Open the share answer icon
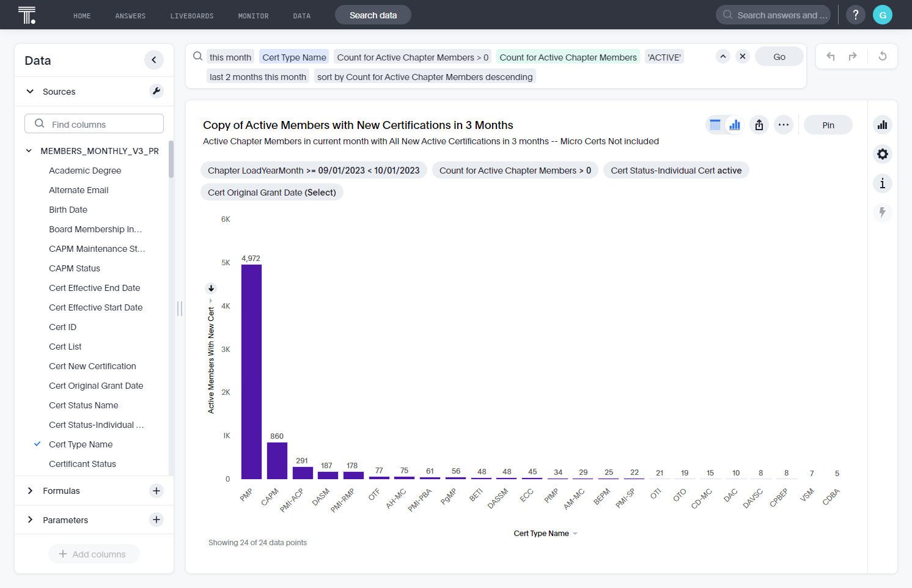Image resolution: width=912 pixels, height=588 pixels. (759, 125)
